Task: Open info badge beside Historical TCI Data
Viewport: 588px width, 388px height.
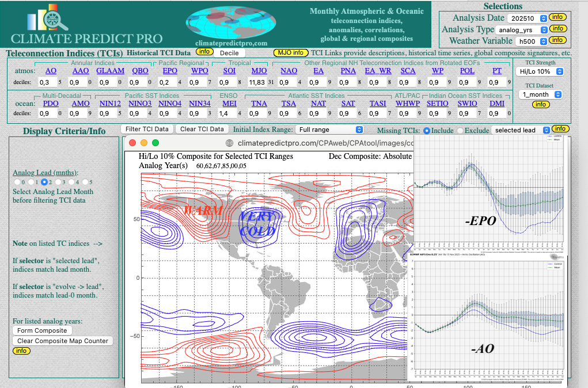Action: coord(203,52)
